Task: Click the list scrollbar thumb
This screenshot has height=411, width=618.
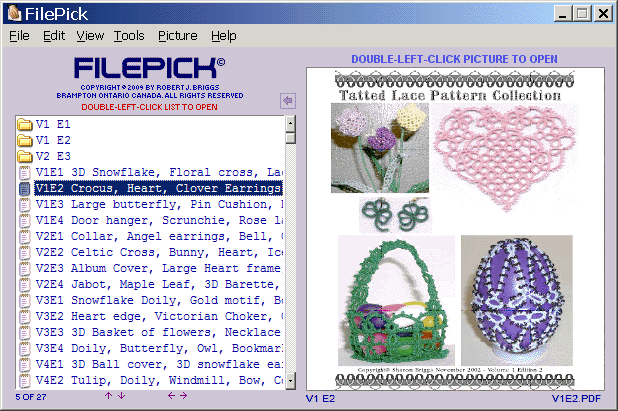Action: point(290,138)
